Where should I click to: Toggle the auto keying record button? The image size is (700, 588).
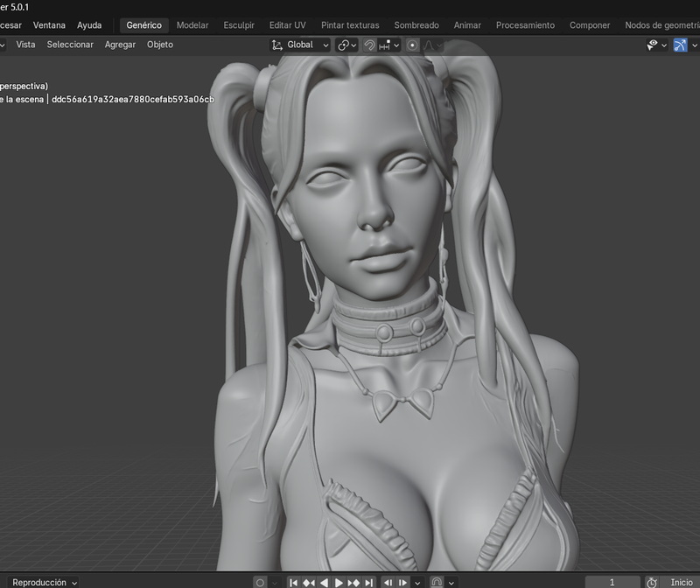click(260, 582)
